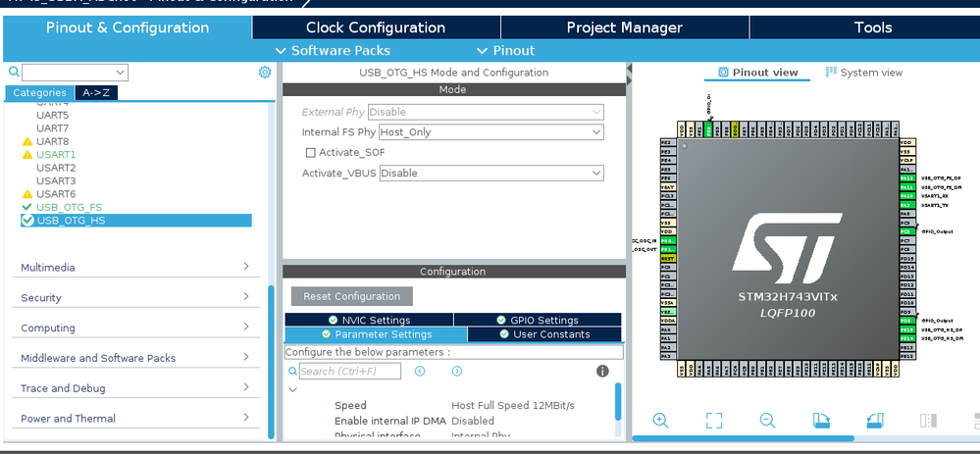Open the User Constants tab
980x454 pixels.
544,334
